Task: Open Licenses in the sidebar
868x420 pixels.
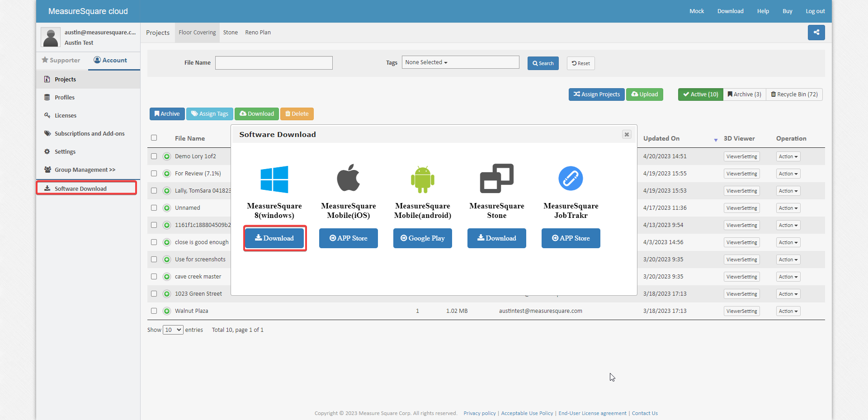Action: click(66, 116)
